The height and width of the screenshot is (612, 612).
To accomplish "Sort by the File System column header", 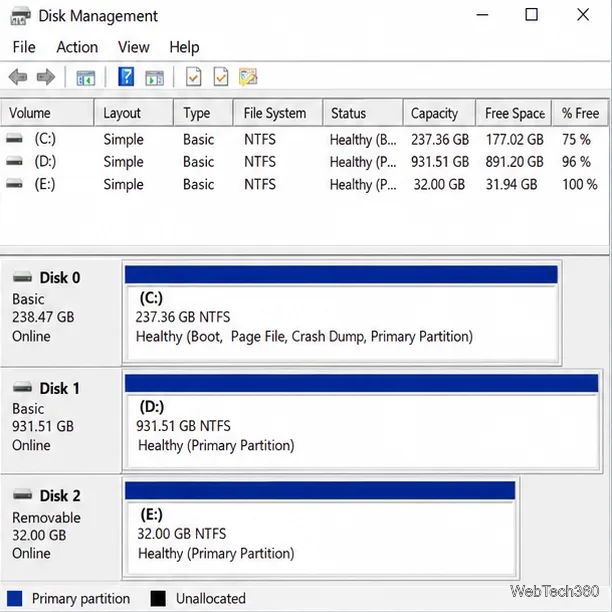I will (278, 113).
